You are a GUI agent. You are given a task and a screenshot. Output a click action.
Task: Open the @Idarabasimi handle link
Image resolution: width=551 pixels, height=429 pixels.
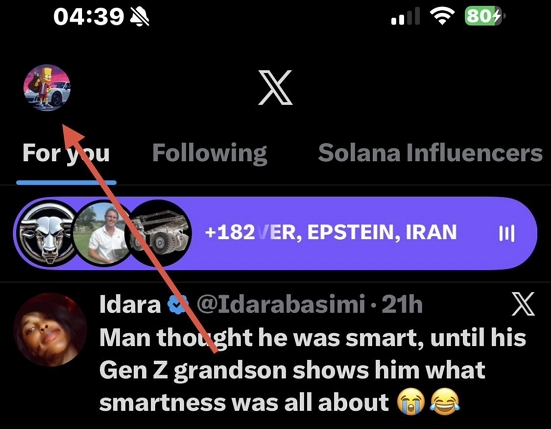click(x=280, y=304)
